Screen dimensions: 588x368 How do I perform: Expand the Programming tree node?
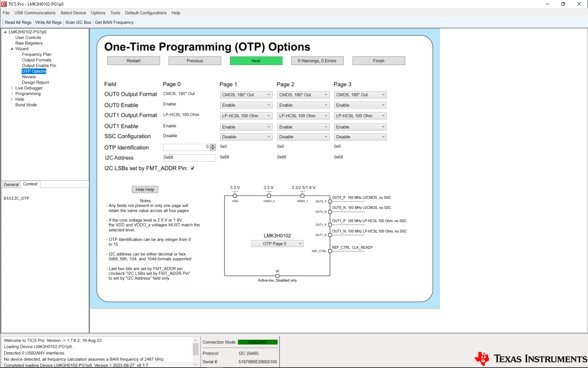click(12, 94)
